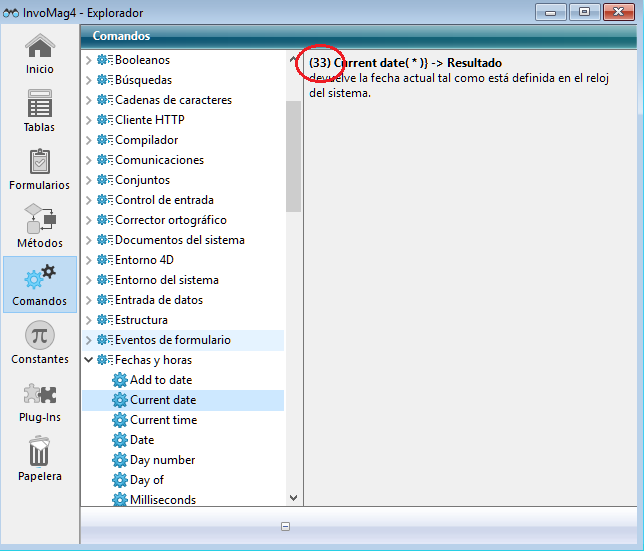Click the scroll down arrow of command list

click(293, 497)
